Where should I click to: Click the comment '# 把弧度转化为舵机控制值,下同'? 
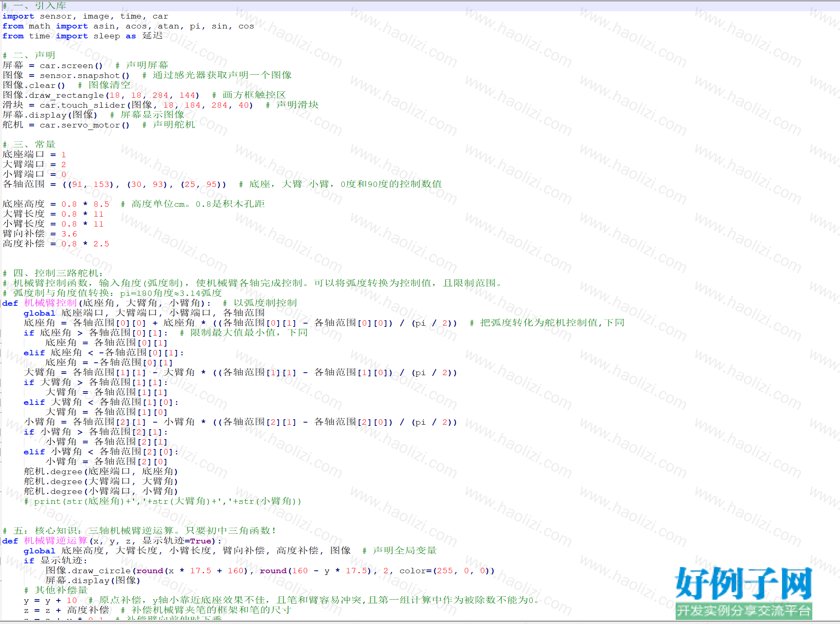547,323
